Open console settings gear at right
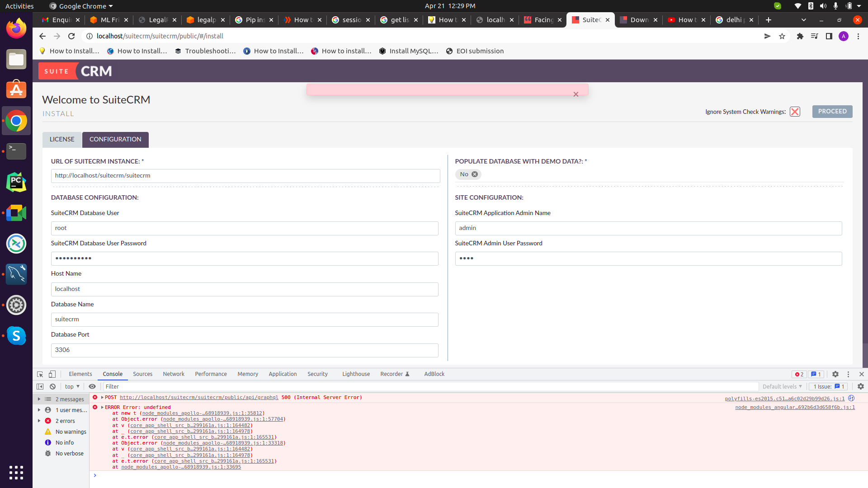868x488 pixels. click(x=861, y=387)
